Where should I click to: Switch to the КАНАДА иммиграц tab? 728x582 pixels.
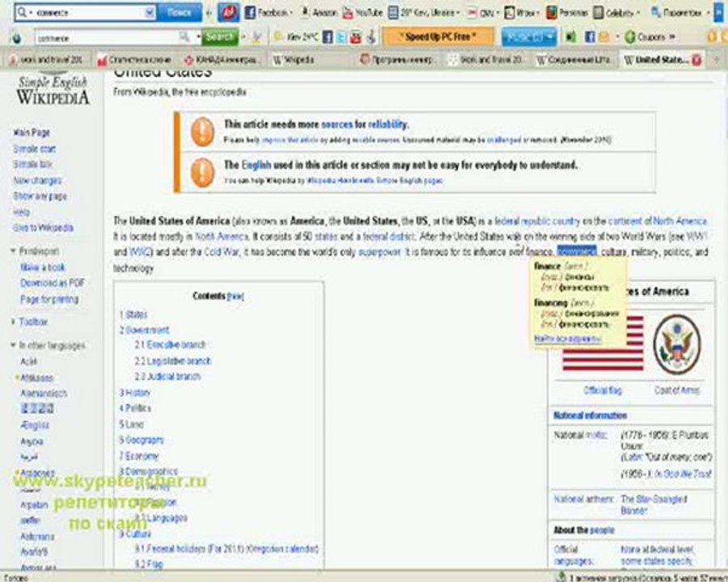click(x=223, y=60)
